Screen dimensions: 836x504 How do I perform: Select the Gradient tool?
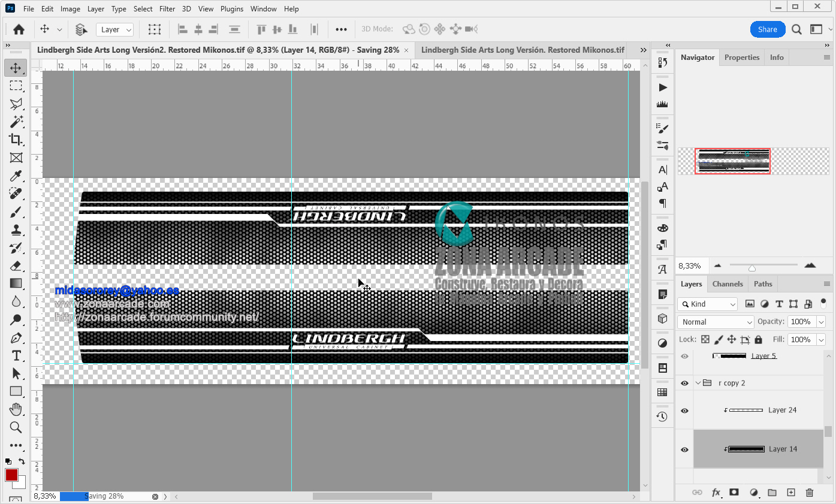pyautogui.click(x=16, y=283)
